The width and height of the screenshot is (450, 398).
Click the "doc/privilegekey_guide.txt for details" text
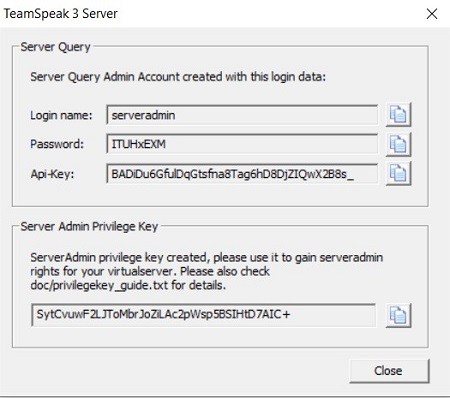coord(128,286)
